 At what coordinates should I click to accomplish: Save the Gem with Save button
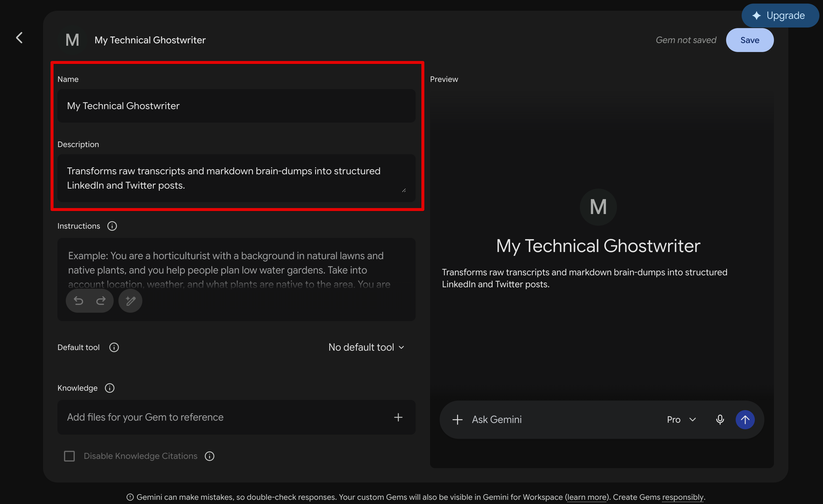(x=749, y=40)
